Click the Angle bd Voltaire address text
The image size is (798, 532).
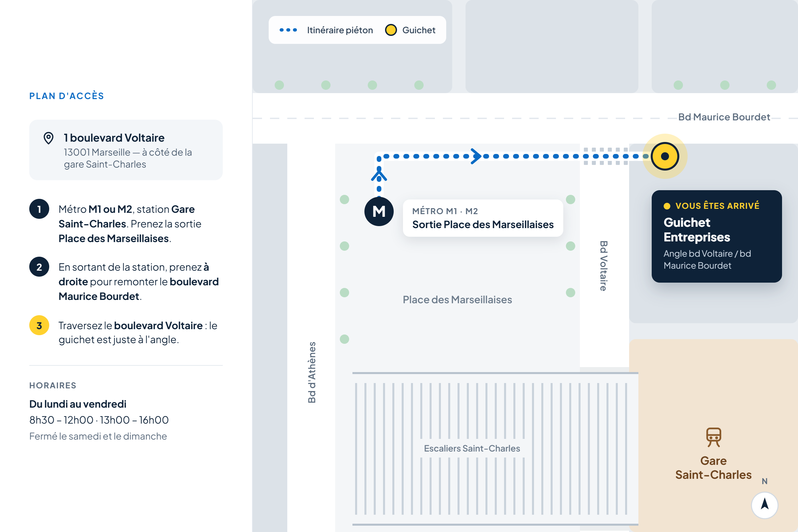pos(707,260)
